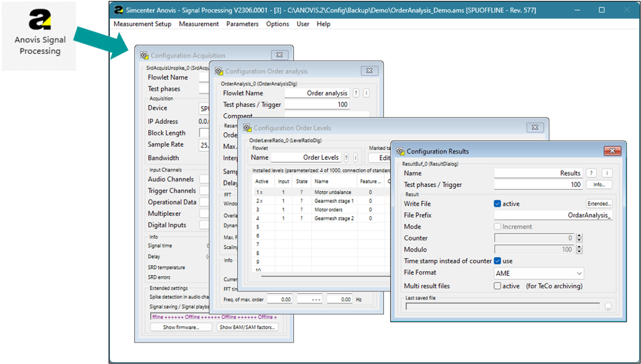Click the Last saved file field

(503, 307)
